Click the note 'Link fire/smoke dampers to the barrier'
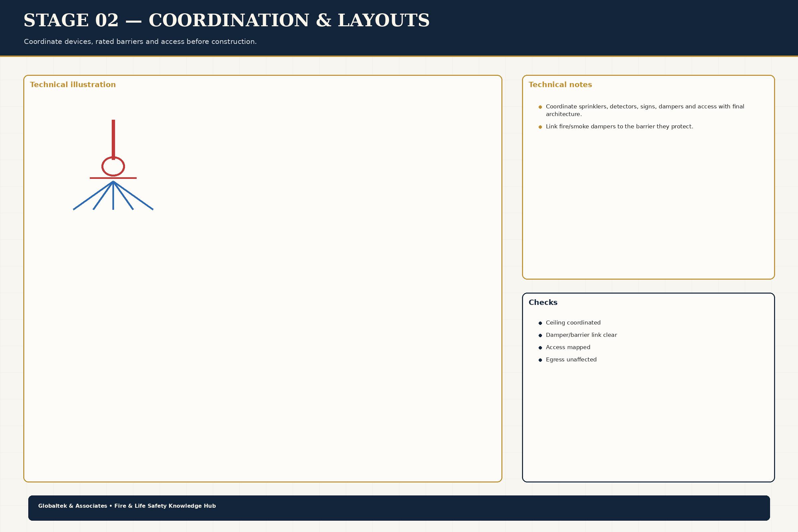Screen dimensions: 798x532 pyautogui.click(x=619, y=127)
